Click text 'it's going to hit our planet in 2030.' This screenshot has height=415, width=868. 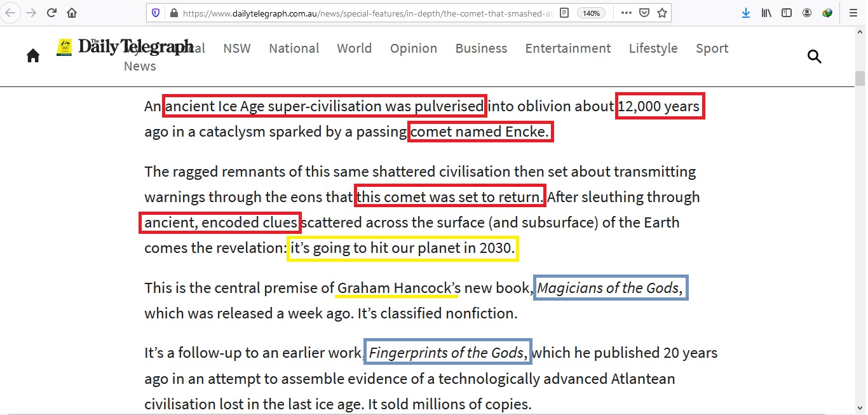[x=403, y=248]
